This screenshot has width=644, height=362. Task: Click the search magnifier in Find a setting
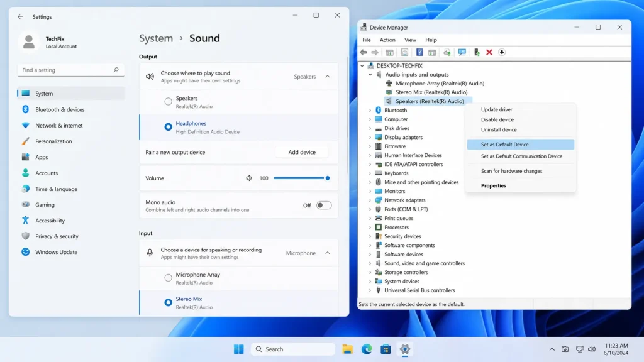click(x=116, y=70)
